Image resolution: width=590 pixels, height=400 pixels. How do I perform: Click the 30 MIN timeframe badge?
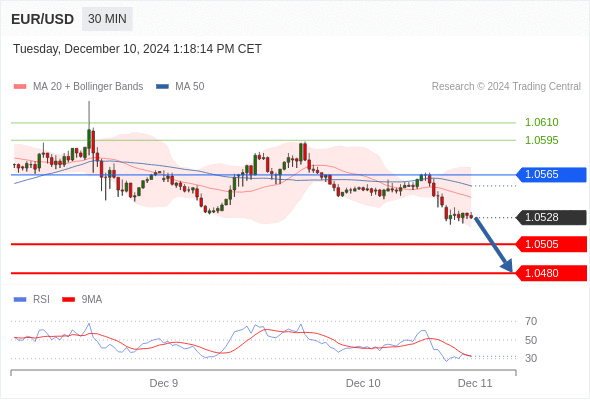(107, 19)
